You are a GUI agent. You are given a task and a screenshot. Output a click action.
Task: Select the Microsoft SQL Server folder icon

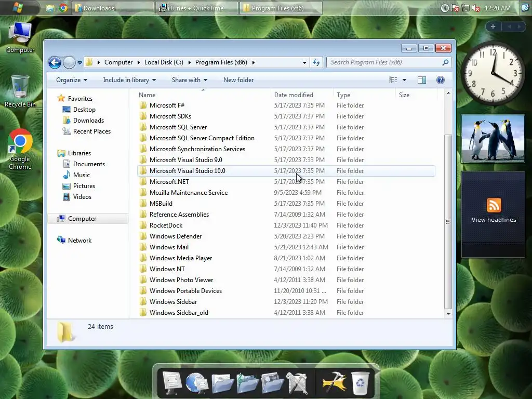pyautogui.click(x=143, y=127)
